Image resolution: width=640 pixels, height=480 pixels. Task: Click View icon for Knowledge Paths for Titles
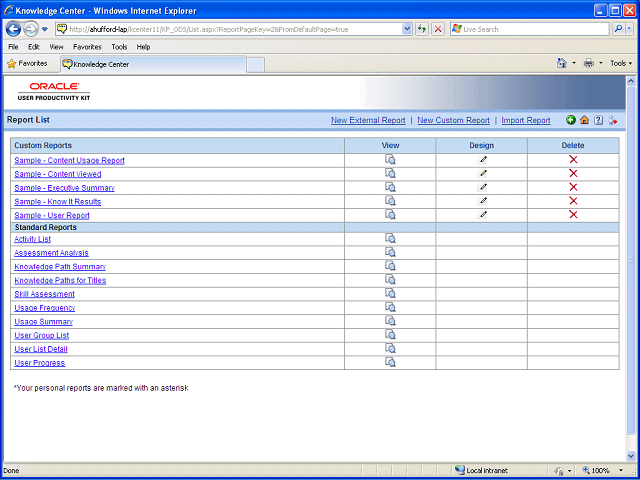[x=390, y=280]
